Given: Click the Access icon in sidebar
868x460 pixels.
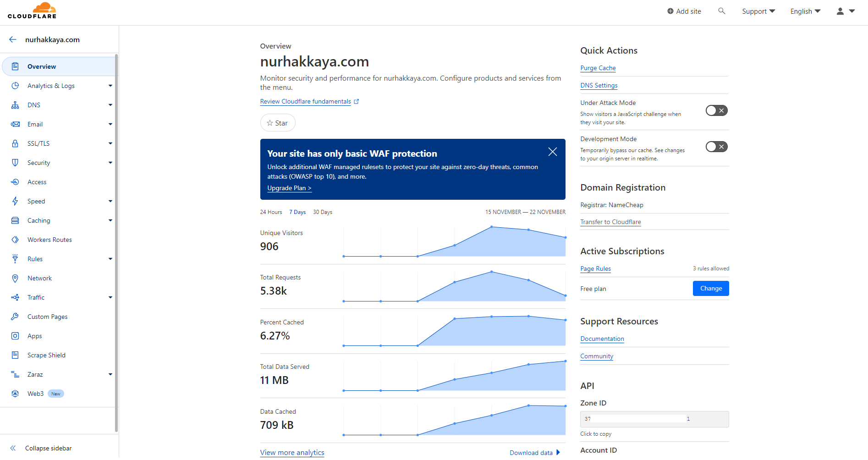Looking at the screenshot, I should tap(15, 182).
